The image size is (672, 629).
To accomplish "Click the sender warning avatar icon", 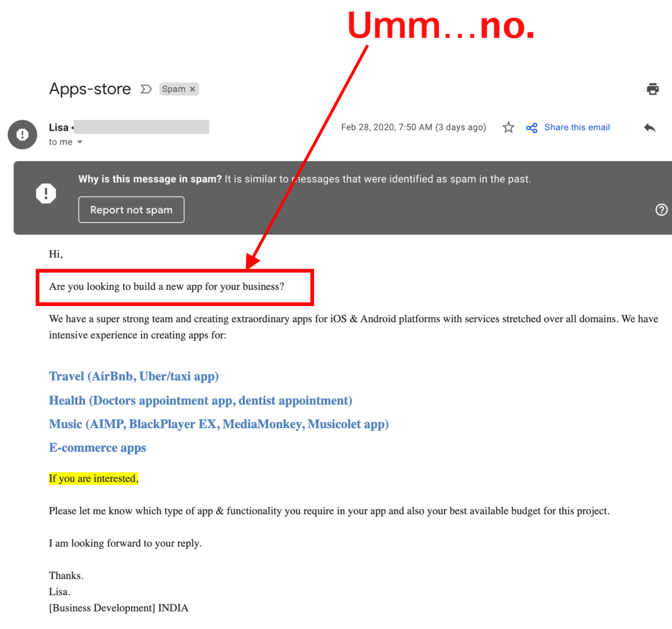I will click(22, 134).
